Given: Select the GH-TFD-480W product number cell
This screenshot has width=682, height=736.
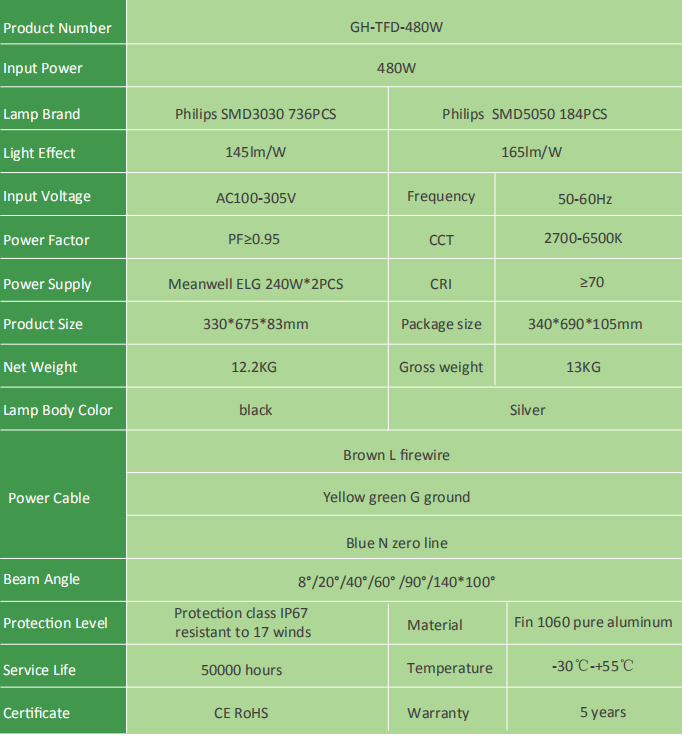Looking at the screenshot, I should 404,22.
